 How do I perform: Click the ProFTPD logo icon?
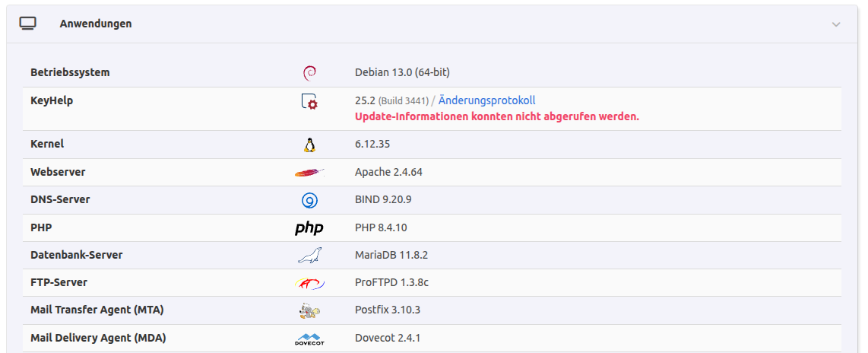[x=309, y=283]
